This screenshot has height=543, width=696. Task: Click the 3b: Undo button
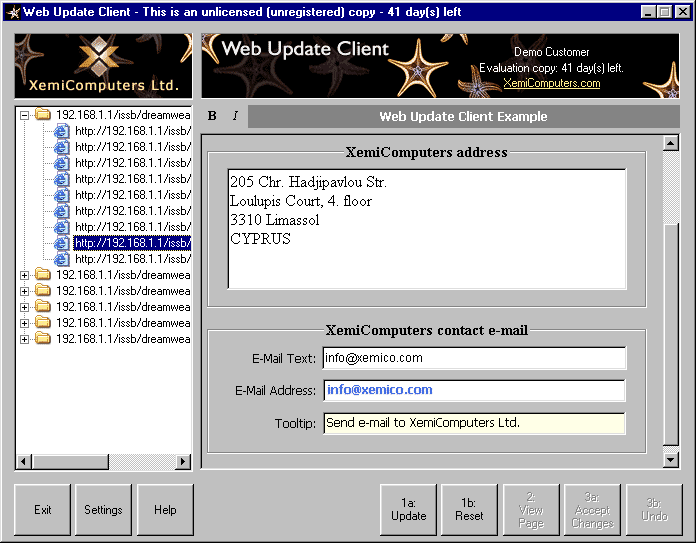tap(654, 510)
